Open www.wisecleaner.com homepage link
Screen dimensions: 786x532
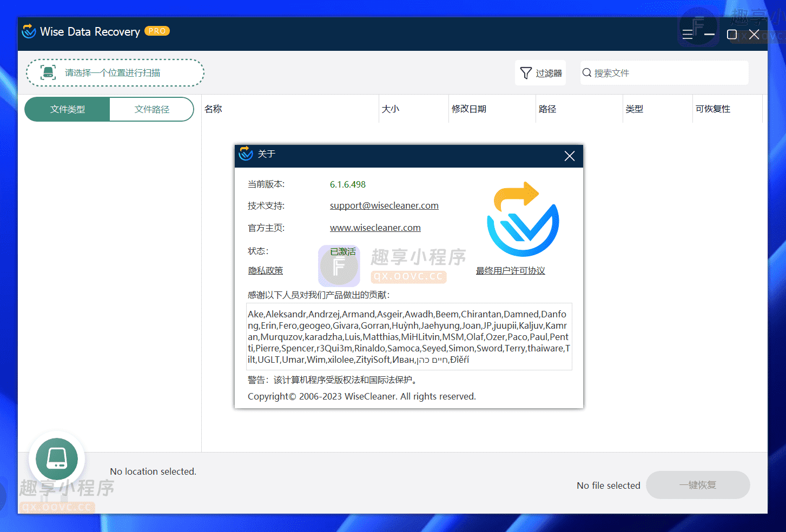click(375, 228)
